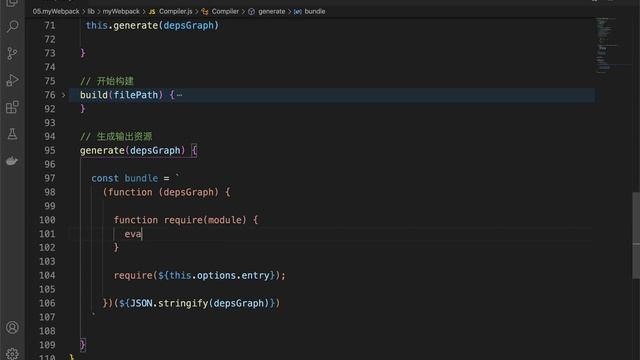Open the Accounts menu icon
640x360 pixels.
tap(12, 327)
